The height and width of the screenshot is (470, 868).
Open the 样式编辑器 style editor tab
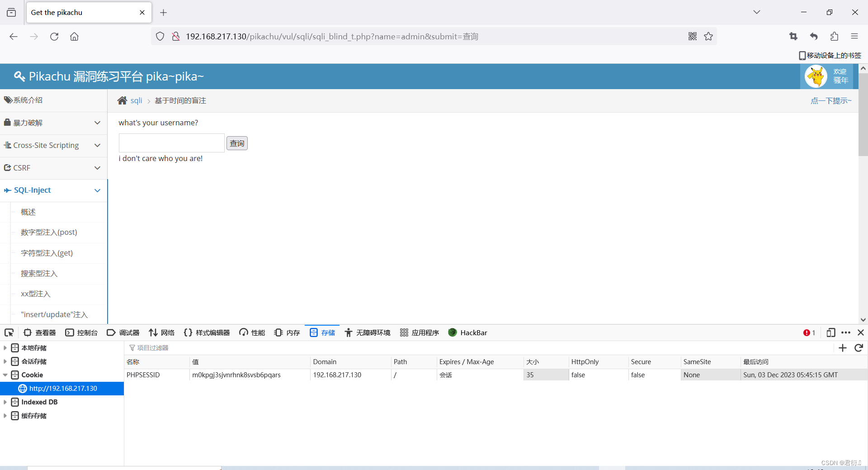[x=207, y=333]
